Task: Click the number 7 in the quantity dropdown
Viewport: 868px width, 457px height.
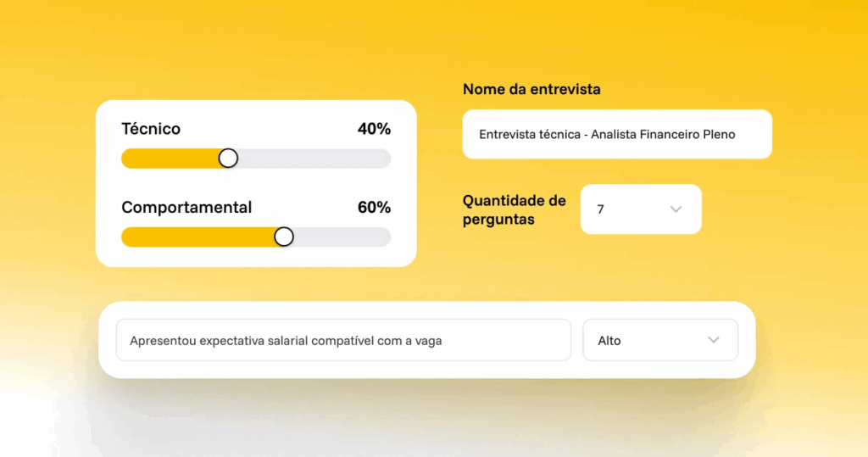Action: (x=601, y=209)
